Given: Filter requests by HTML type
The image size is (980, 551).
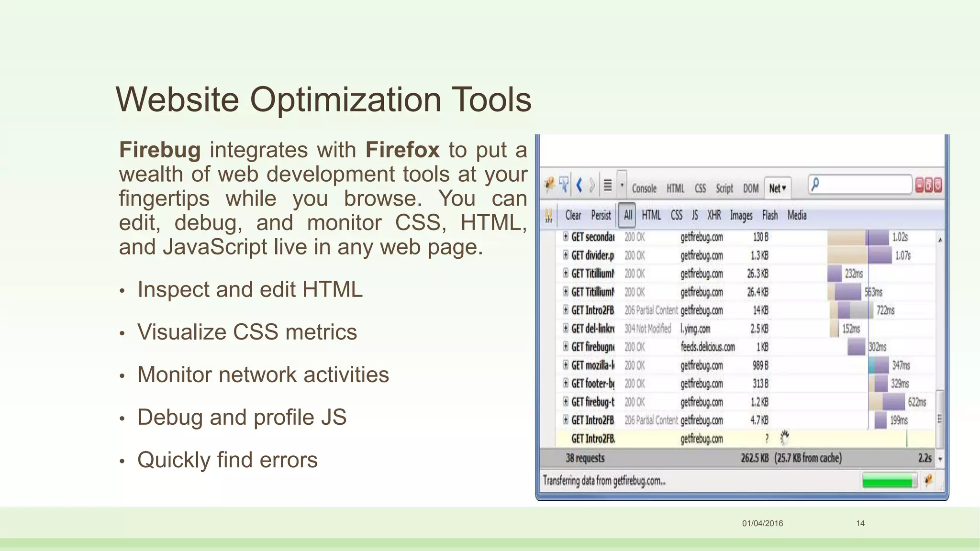Looking at the screenshot, I should point(651,215).
